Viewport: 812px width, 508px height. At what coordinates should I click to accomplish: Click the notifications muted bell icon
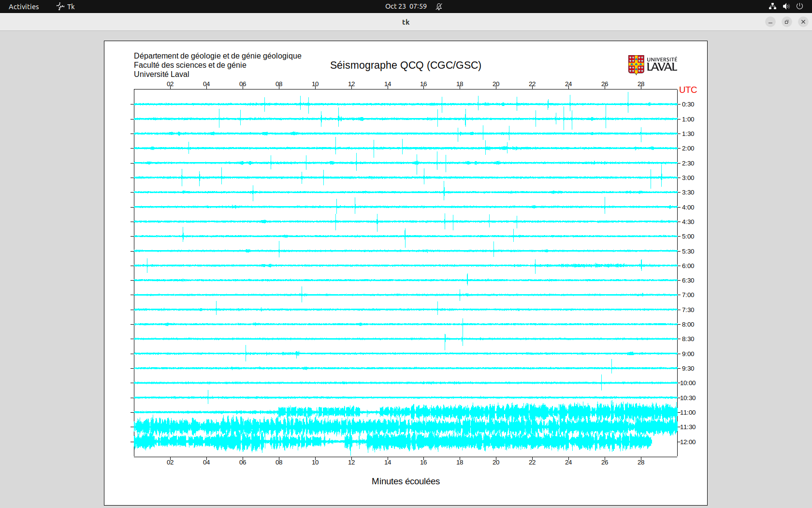pos(439,6)
